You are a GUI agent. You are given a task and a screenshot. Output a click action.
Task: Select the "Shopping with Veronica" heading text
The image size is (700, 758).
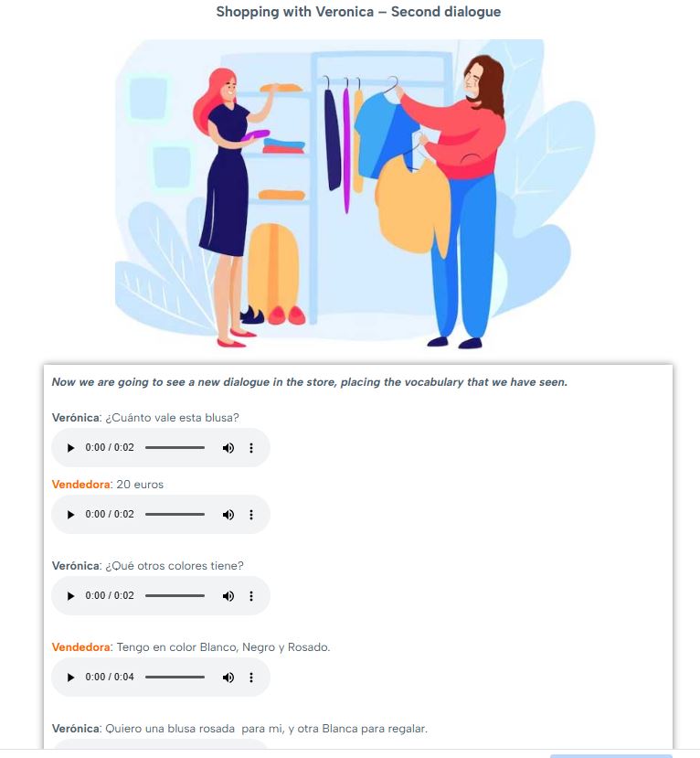click(x=357, y=12)
